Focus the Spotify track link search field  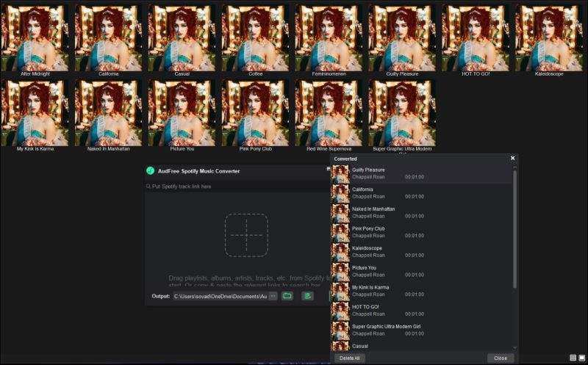click(x=237, y=187)
